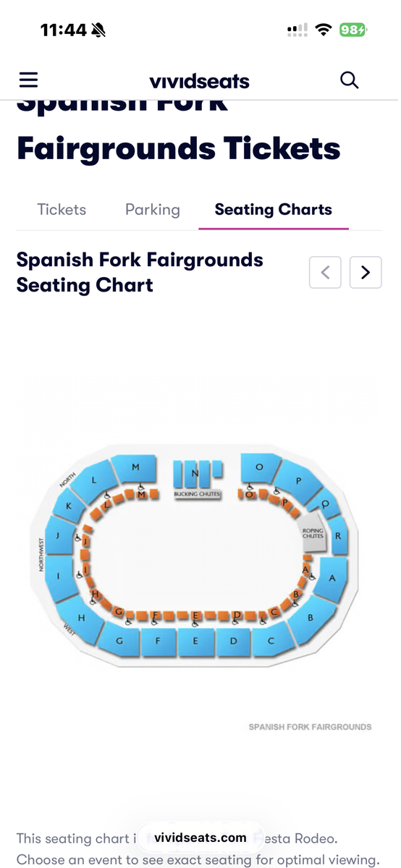Show next seating chart with right chevron
This screenshot has height=868, width=401.
tap(366, 273)
